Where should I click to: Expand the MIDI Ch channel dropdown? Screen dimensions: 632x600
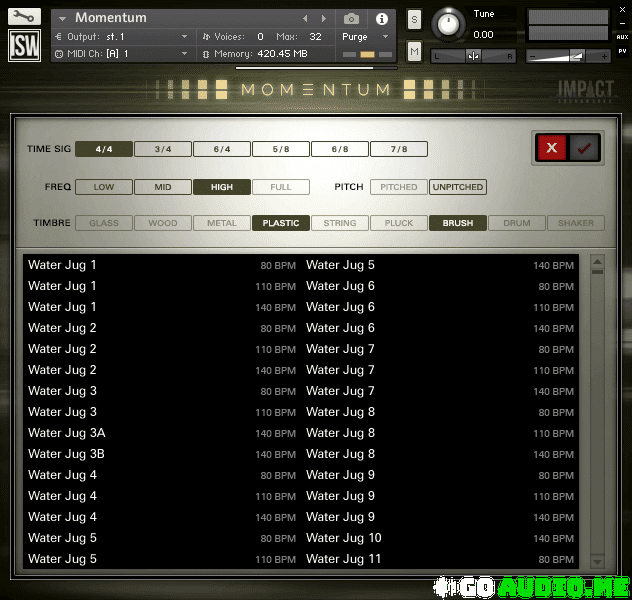122,53
